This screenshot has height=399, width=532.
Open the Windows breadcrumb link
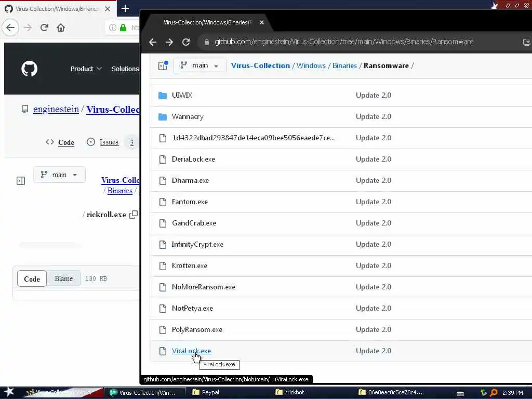pos(311,65)
